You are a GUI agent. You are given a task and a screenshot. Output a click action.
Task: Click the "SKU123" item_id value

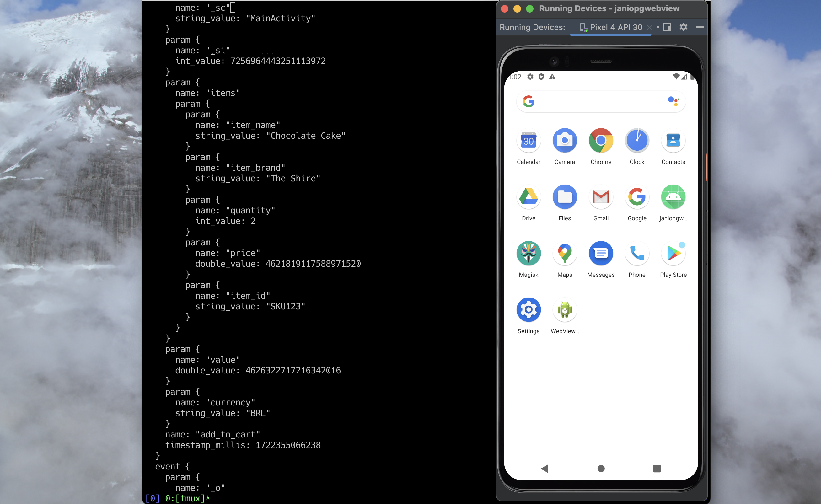pos(286,306)
